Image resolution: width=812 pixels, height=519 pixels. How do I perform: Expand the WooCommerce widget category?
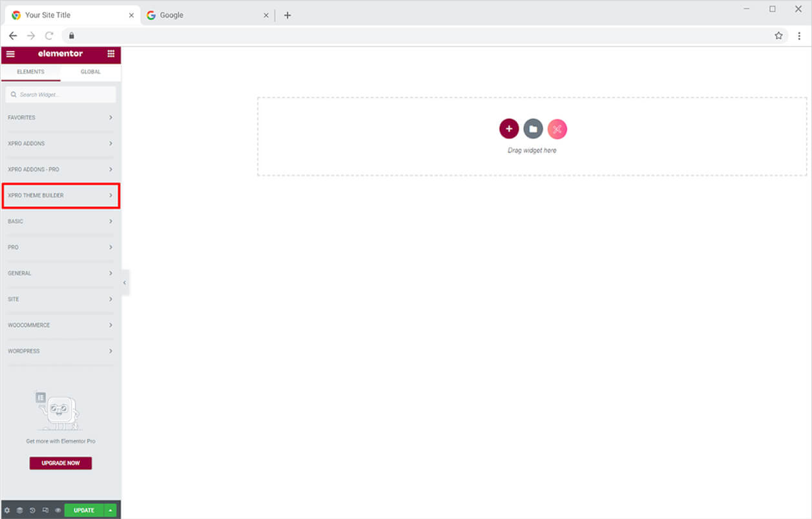pyautogui.click(x=61, y=325)
